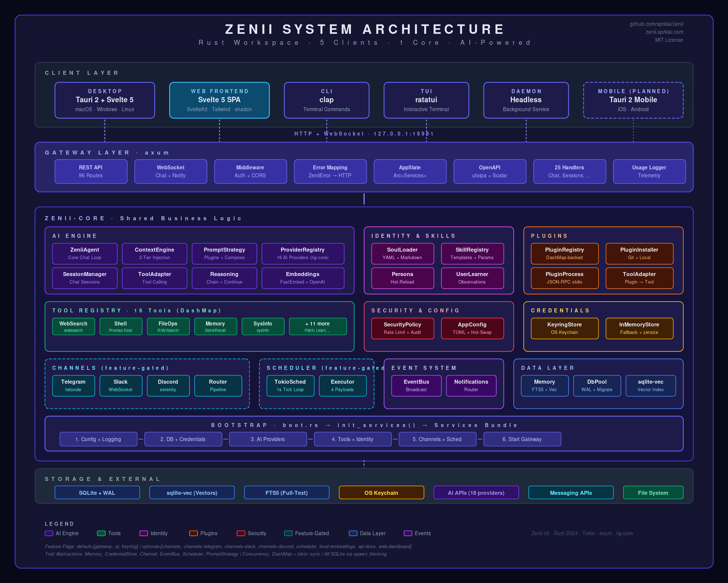Enable the feature-gated TokioSched scheduler
The height and width of the screenshot is (583, 728).
click(x=290, y=386)
